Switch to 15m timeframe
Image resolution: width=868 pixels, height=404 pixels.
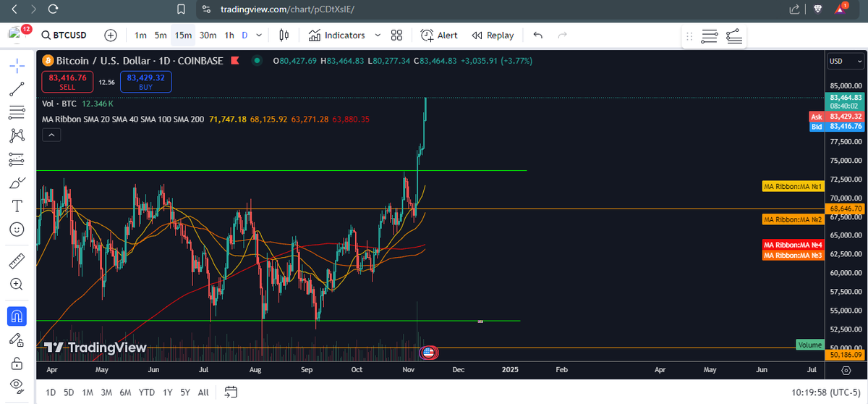(x=183, y=35)
